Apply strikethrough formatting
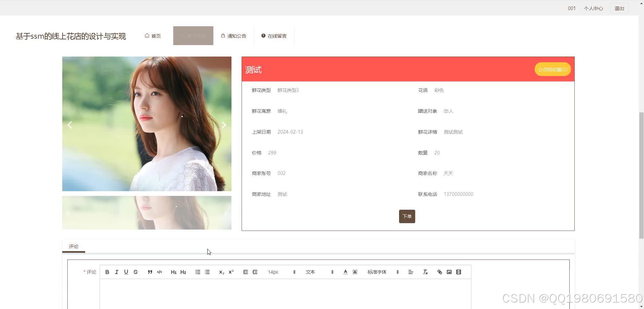 pos(135,272)
